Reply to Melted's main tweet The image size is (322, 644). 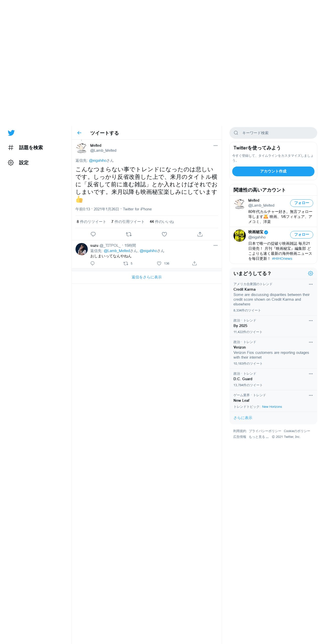93,234
